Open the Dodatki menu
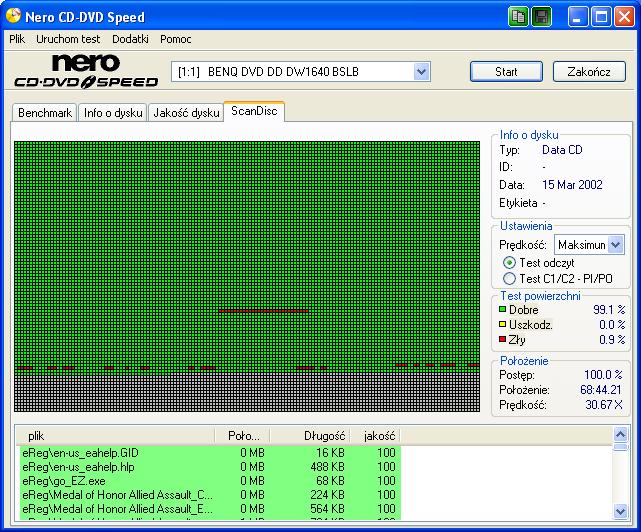This screenshot has width=641, height=532. [130, 39]
